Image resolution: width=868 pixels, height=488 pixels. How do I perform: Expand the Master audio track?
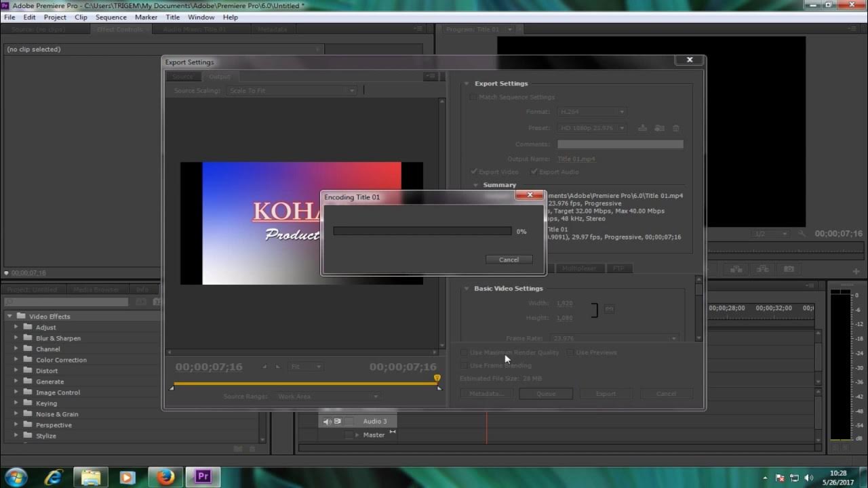pyautogui.click(x=357, y=435)
